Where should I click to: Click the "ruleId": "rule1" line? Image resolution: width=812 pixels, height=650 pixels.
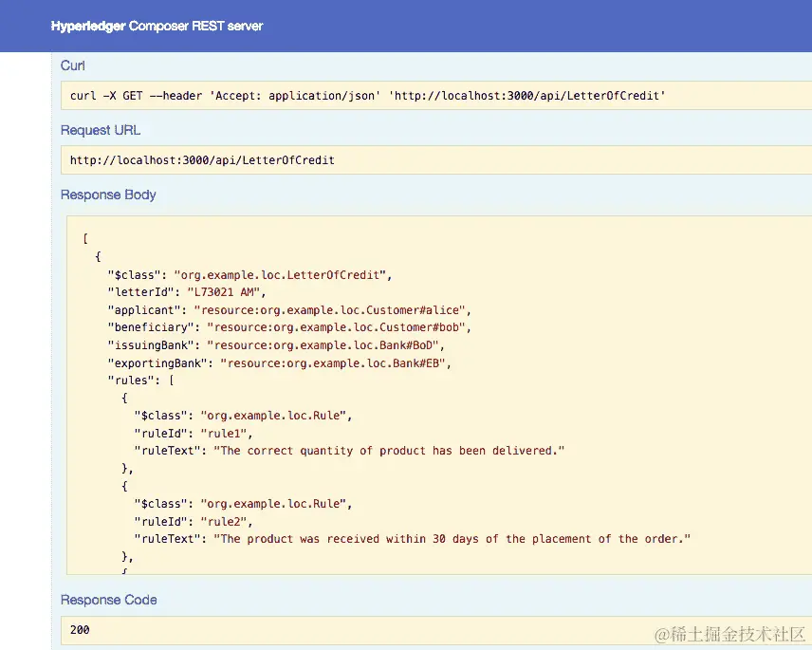(194, 434)
